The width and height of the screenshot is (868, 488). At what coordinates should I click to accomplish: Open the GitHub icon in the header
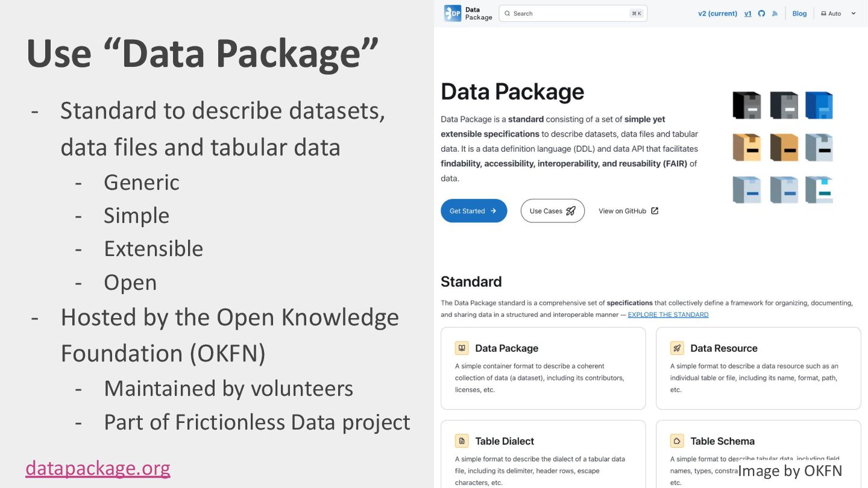tap(761, 13)
